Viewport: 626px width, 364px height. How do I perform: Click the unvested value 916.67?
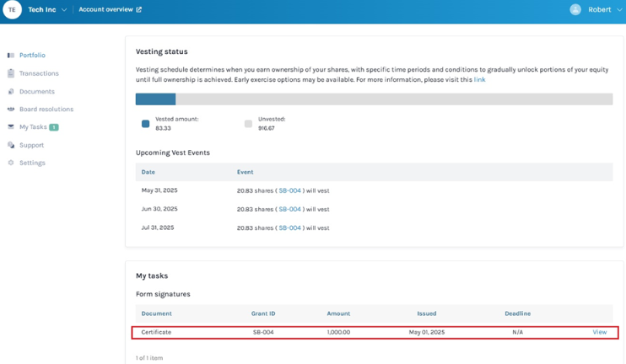(x=267, y=128)
